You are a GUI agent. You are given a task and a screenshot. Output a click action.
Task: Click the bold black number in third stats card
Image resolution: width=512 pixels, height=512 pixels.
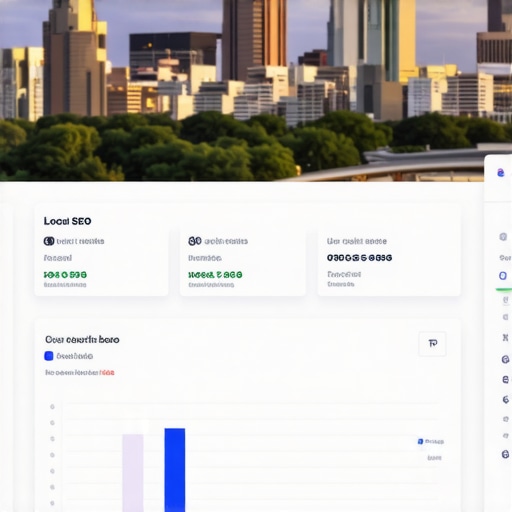[x=359, y=258]
